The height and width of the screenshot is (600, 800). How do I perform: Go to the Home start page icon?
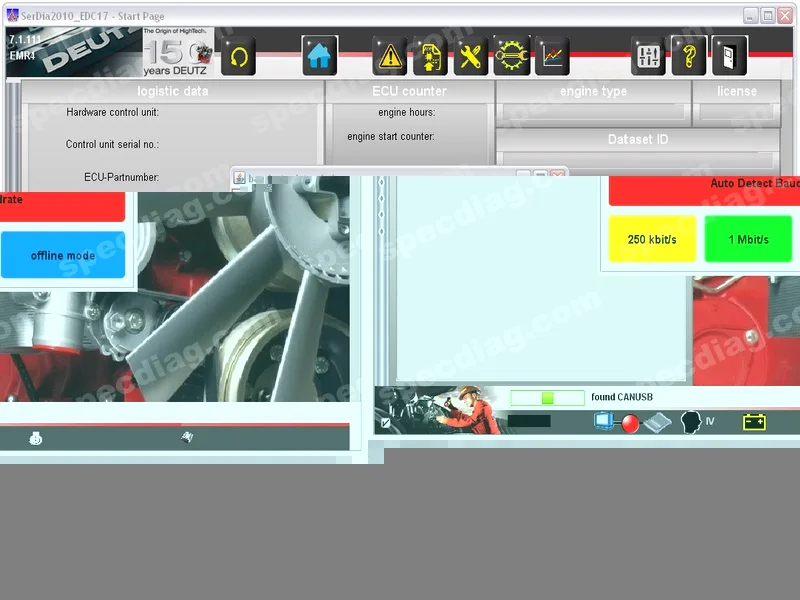(x=319, y=56)
